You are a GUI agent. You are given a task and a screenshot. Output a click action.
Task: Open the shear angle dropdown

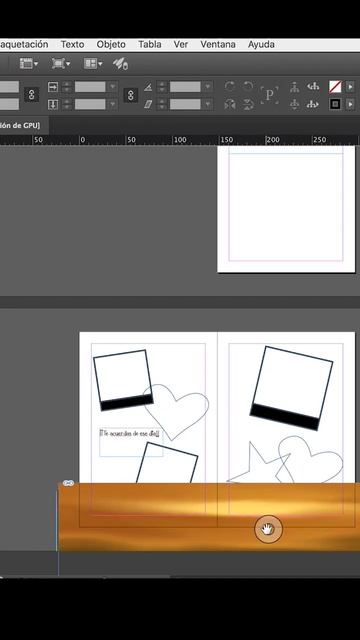point(208,104)
